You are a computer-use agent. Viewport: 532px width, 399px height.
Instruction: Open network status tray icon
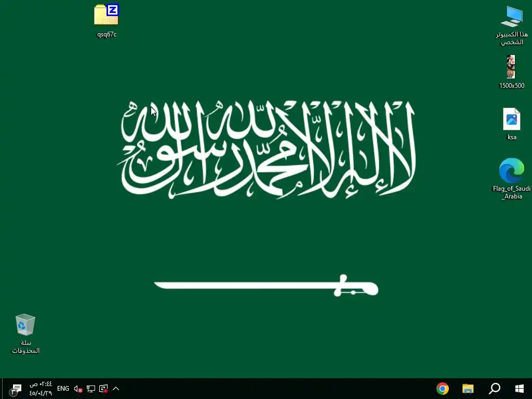90,389
